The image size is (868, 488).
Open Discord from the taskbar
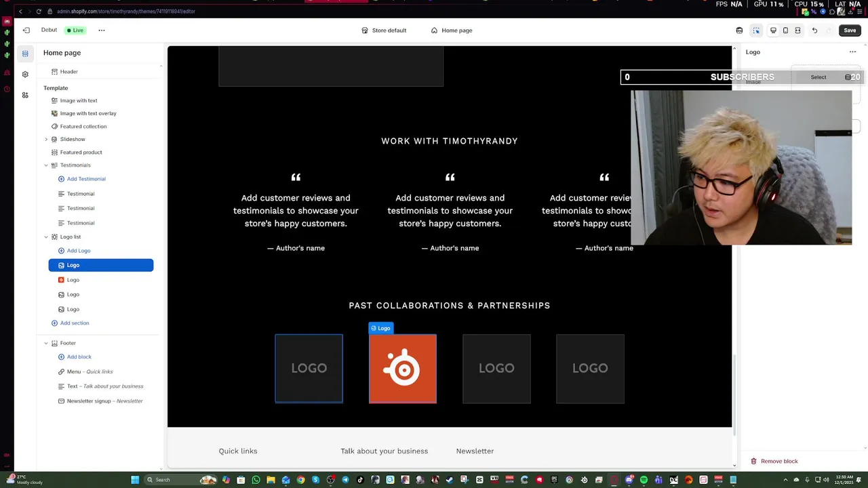click(629, 480)
